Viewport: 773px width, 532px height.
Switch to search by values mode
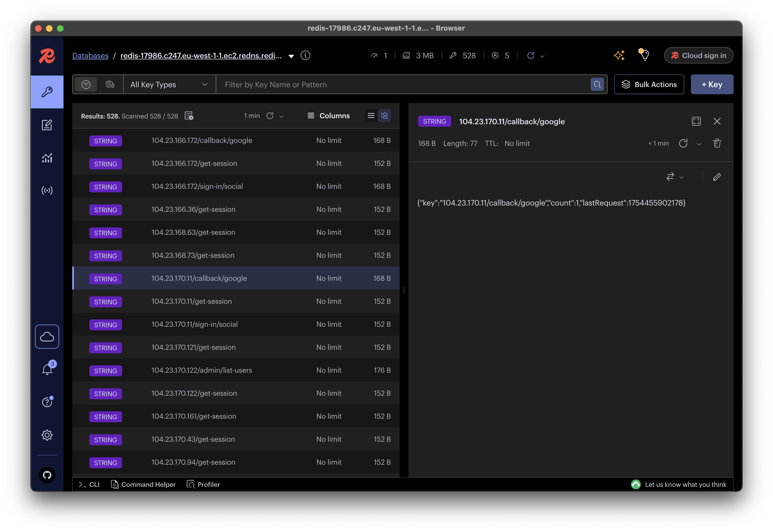[110, 84]
